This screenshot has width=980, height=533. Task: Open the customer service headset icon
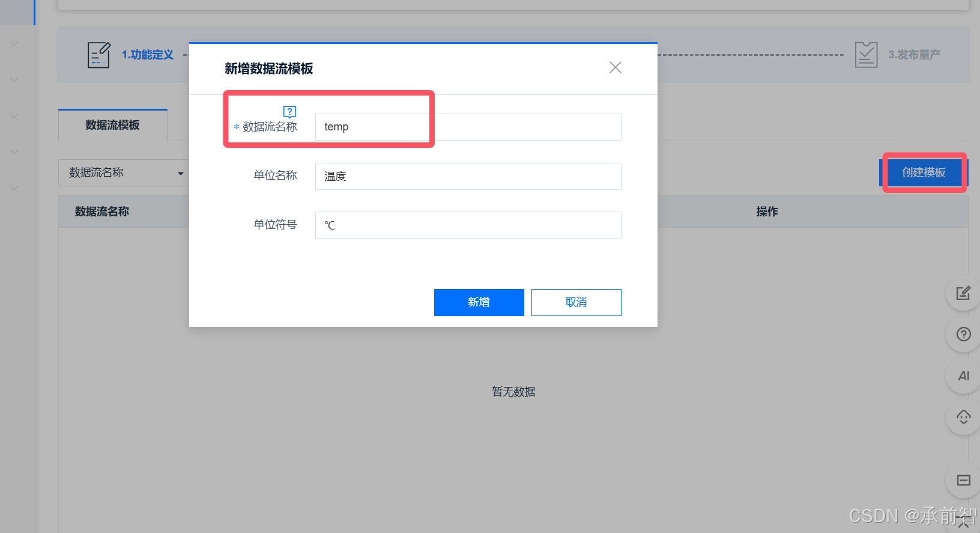pos(963,417)
